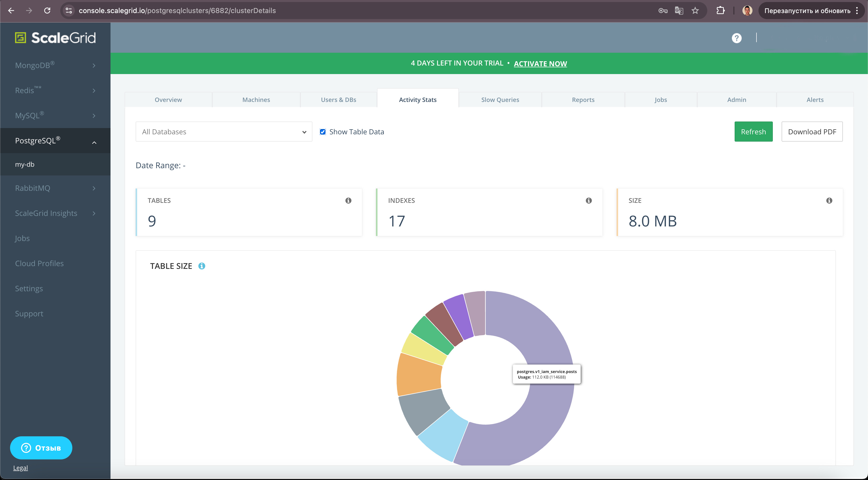This screenshot has width=868, height=480.
Task: Open the Slow Queries tab
Action: (500, 100)
